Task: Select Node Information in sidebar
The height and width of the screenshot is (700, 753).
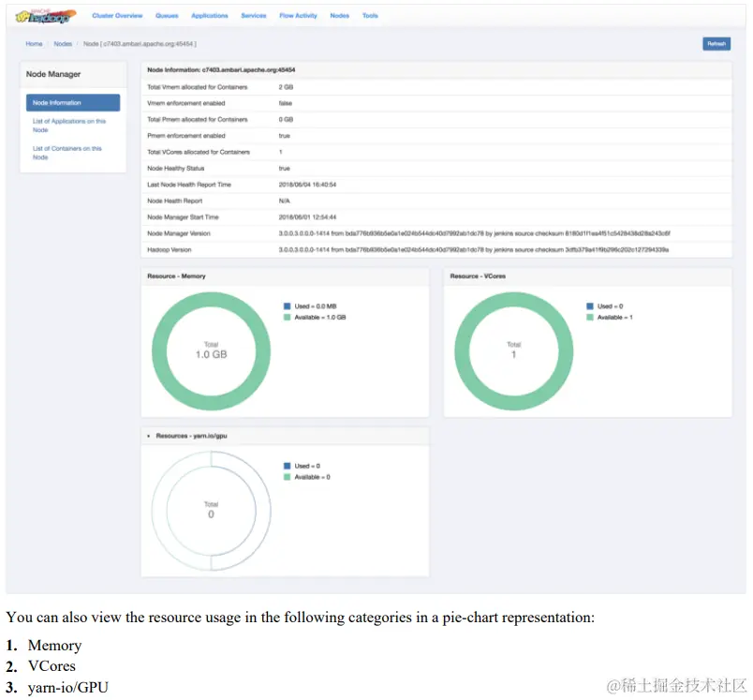Action: pos(73,103)
